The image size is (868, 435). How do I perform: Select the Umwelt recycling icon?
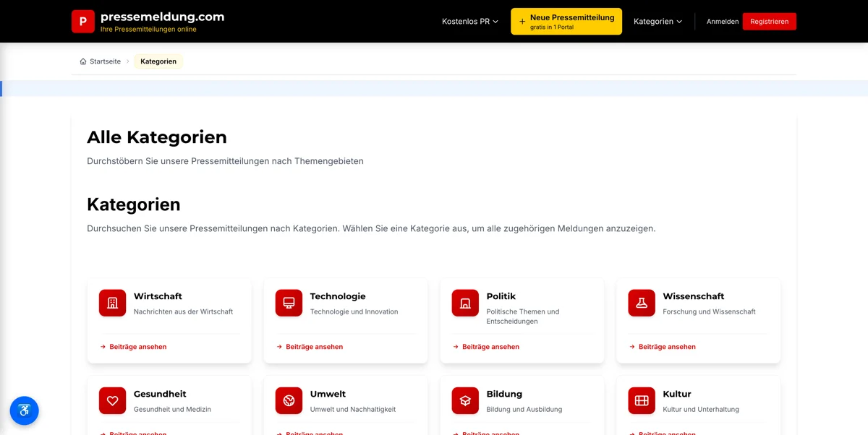(x=289, y=400)
